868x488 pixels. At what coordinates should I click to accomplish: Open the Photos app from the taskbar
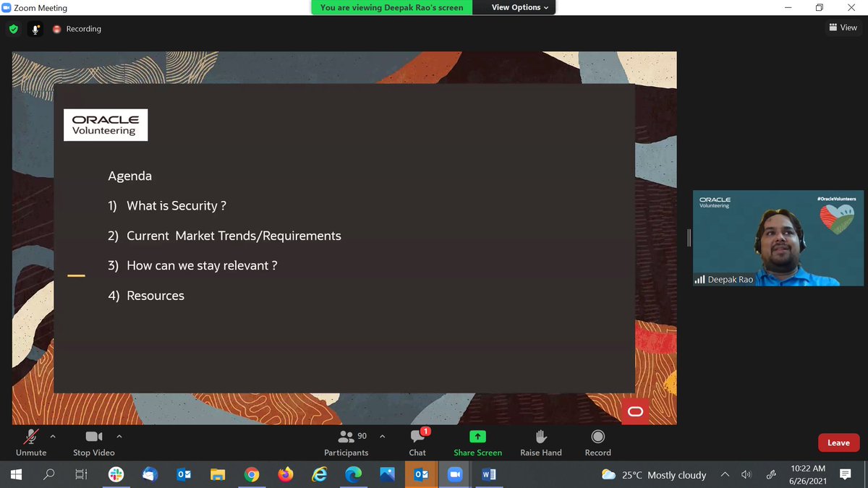387,475
